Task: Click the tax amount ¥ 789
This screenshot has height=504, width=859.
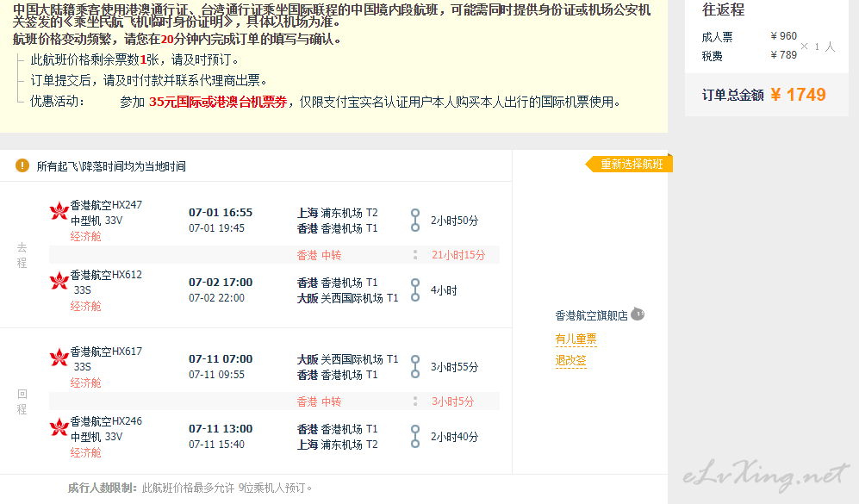Action: coord(784,55)
